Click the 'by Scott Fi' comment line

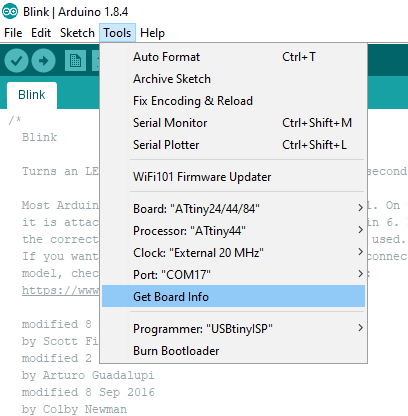pyautogui.click(x=60, y=341)
